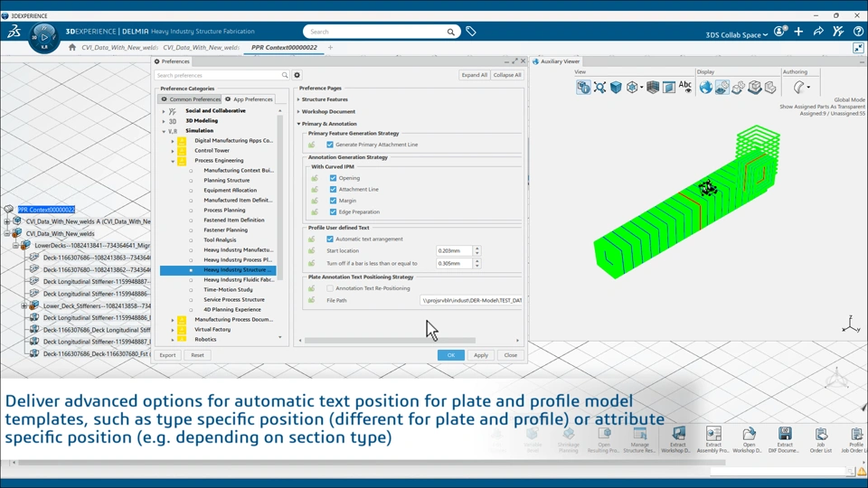
Task: Open the tag search icon
Action: tap(471, 32)
